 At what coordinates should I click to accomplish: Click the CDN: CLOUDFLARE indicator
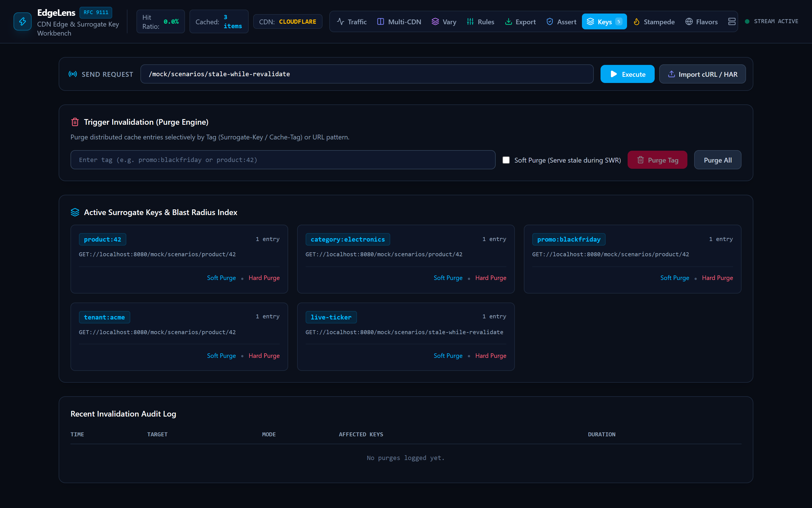click(288, 21)
